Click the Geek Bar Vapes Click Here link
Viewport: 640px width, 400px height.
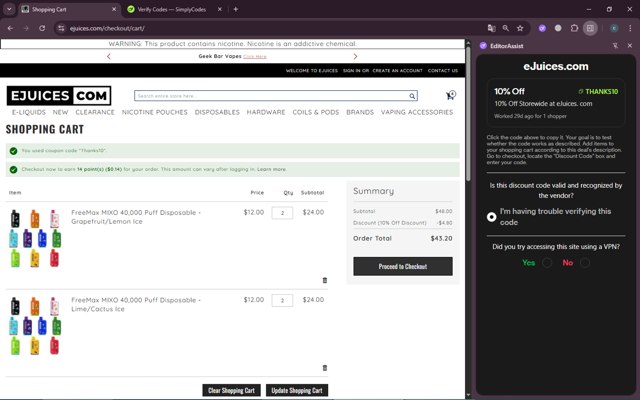coord(255,56)
